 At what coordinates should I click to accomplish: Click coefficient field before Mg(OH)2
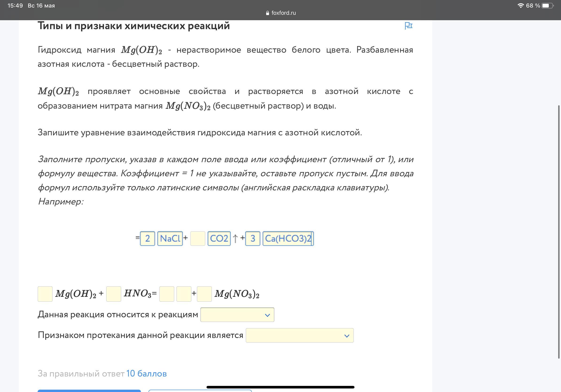(45, 294)
